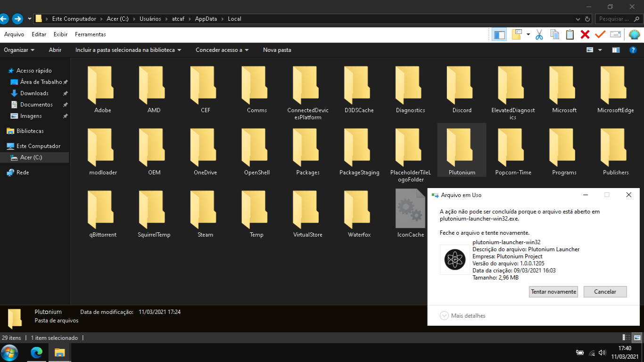Click the Abrir command
The width and height of the screenshot is (644, 362).
click(x=55, y=50)
